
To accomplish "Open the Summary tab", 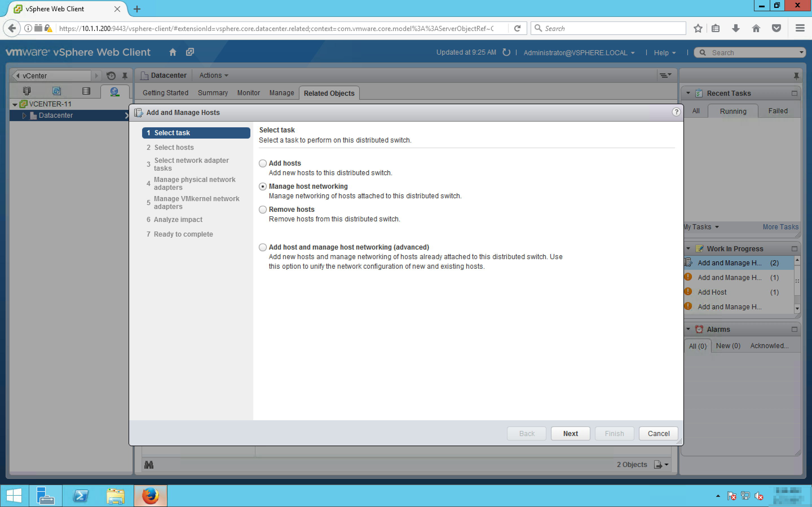I will point(212,93).
